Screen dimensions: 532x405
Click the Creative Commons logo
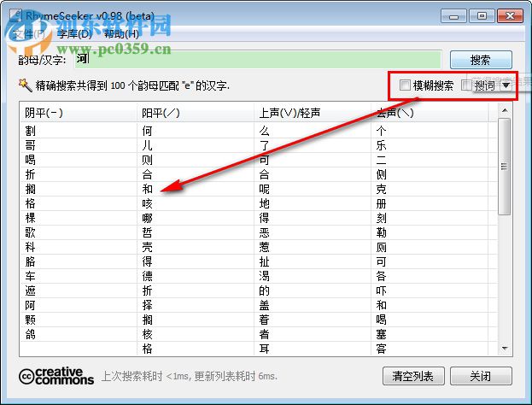(56, 376)
